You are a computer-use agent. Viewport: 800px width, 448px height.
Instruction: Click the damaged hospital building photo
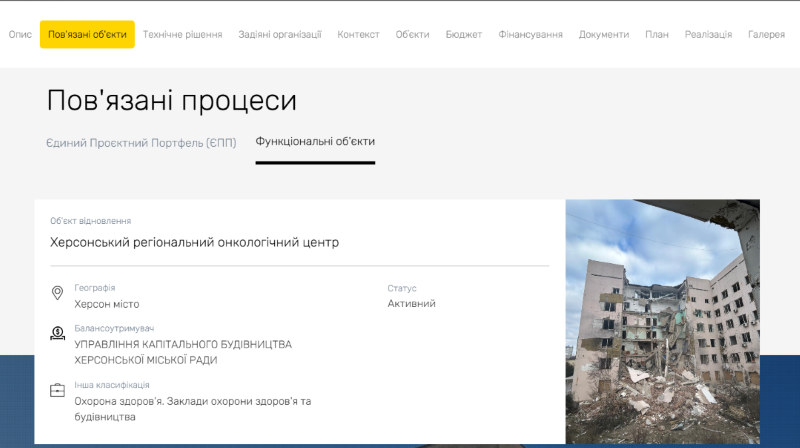tap(662, 320)
